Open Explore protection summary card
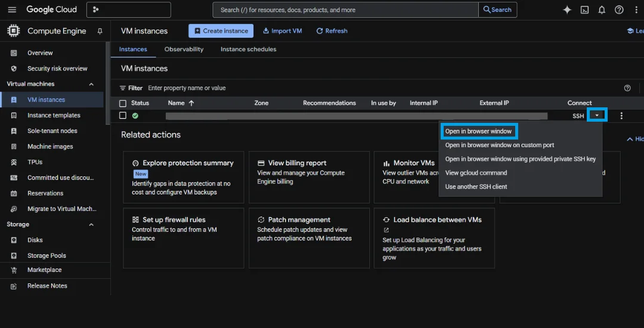 point(184,177)
